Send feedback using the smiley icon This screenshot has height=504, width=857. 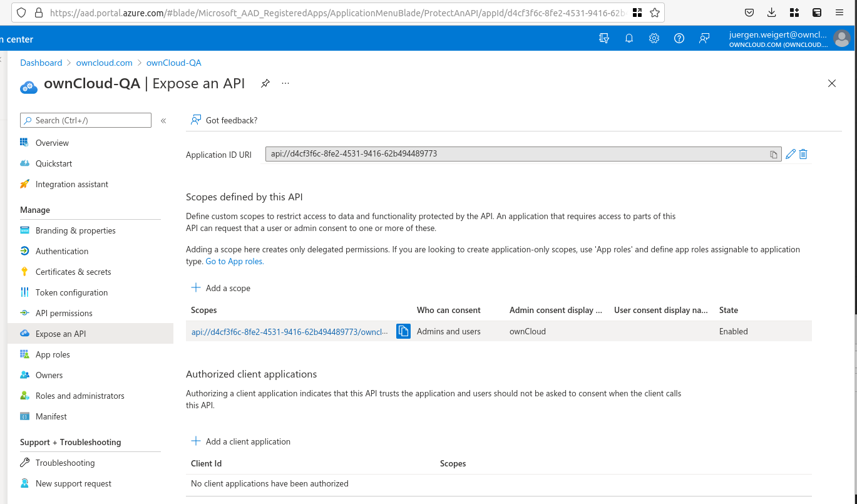[x=704, y=38]
